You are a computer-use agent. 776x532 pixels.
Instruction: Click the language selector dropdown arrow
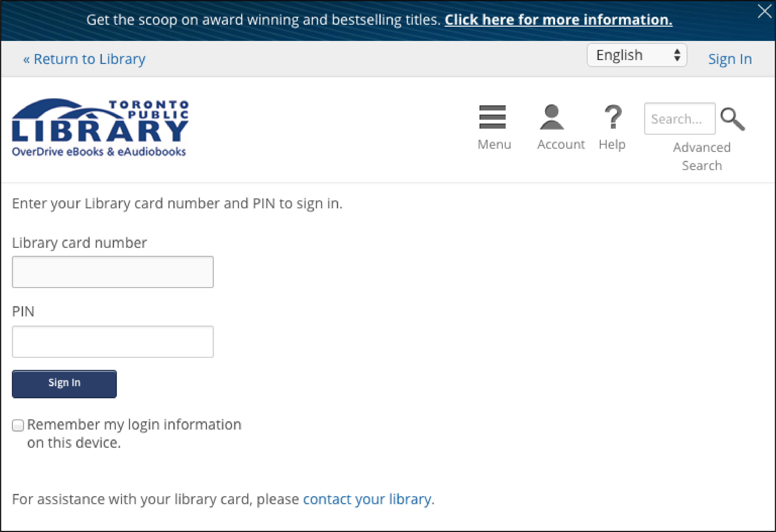click(677, 56)
